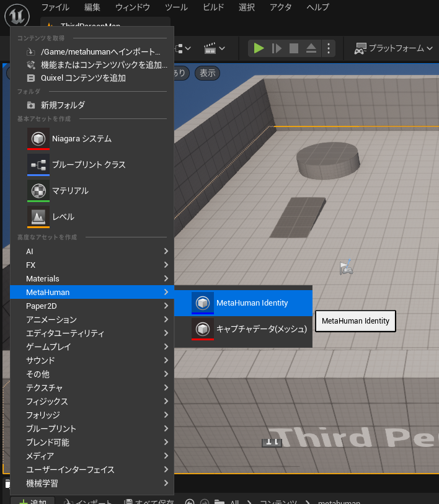This screenshot has width=439, height=504.
Task: Expand the Materials submenu
Action: pyautogui.click(x=92, y=278)
